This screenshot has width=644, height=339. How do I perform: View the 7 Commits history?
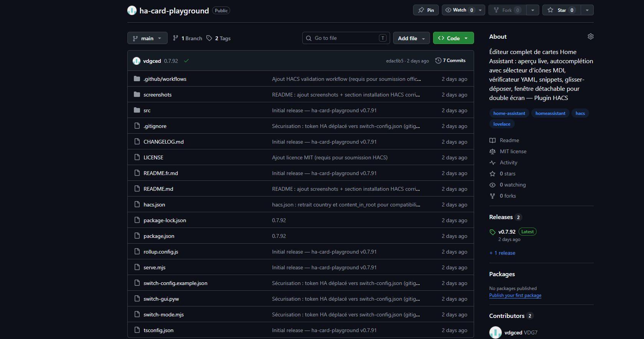click(450, 61)
